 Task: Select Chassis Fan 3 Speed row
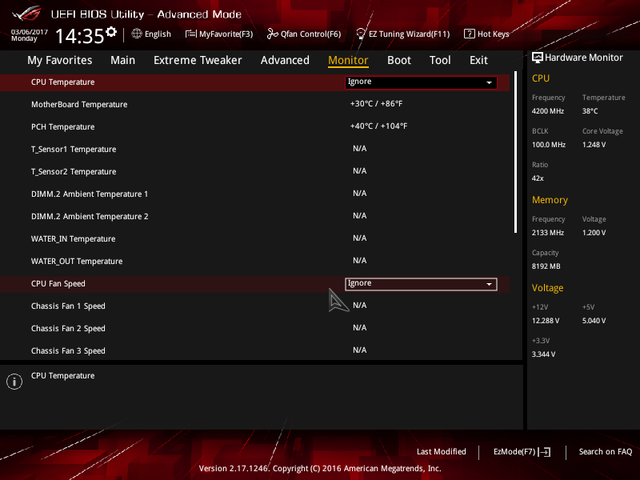point(68,351)
